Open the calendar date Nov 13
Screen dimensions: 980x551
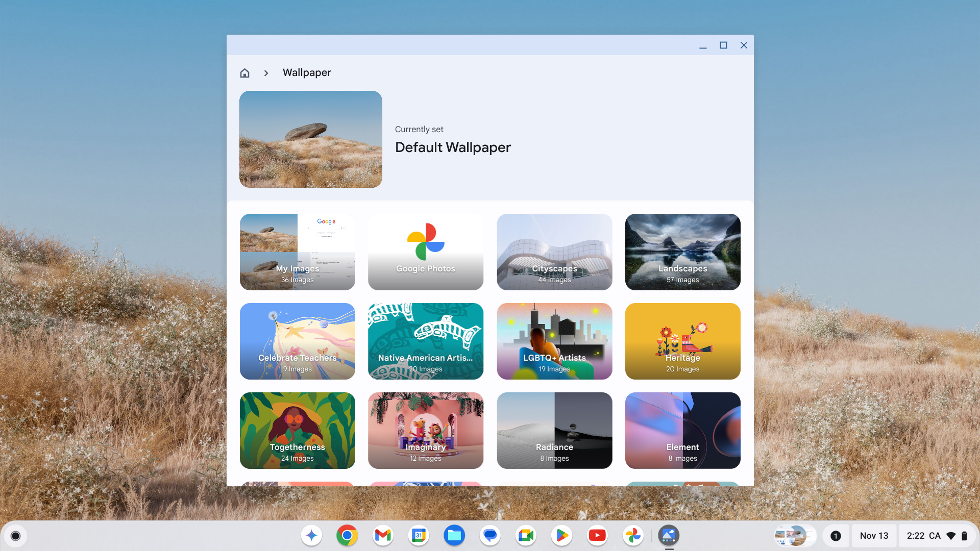click(x=874, y=536)
